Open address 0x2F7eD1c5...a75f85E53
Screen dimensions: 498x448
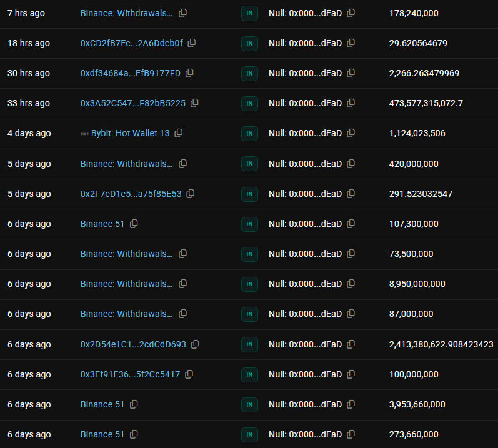click(x=131, y=194)
